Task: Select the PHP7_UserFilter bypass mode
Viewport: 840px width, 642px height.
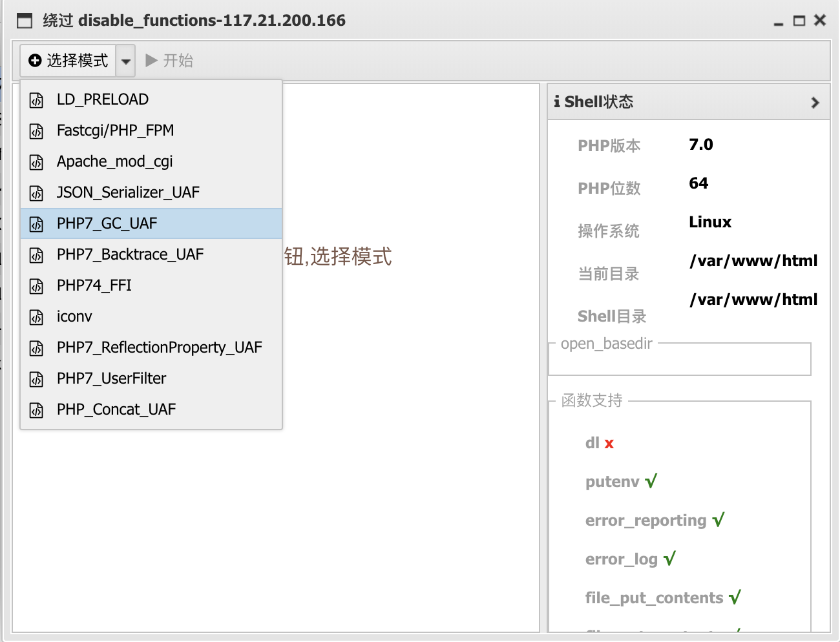Action: pyautogui.click(x=111, y=378)
